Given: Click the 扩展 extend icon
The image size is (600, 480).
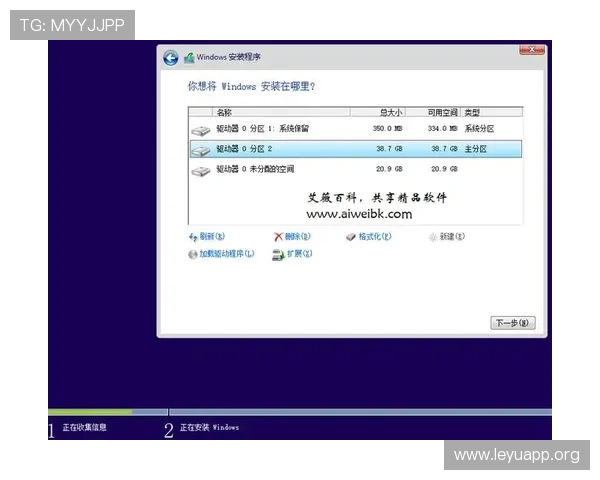Looking at the screenshot, I should pos(278,255).
